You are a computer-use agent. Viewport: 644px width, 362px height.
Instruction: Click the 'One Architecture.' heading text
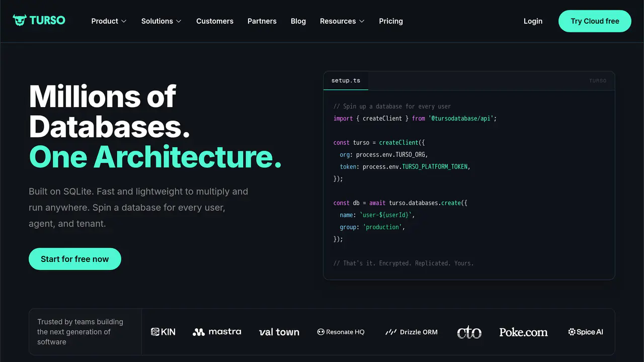click(x=155, y=157)
